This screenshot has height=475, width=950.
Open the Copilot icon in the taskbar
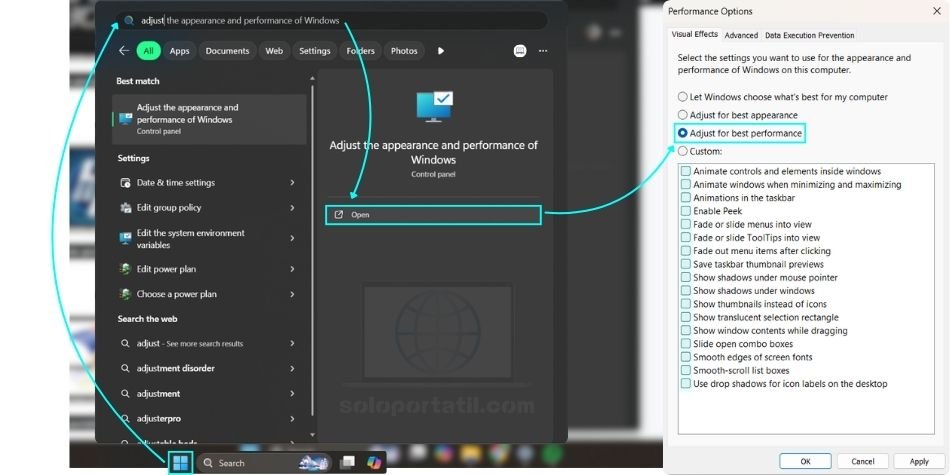[374, 462]
